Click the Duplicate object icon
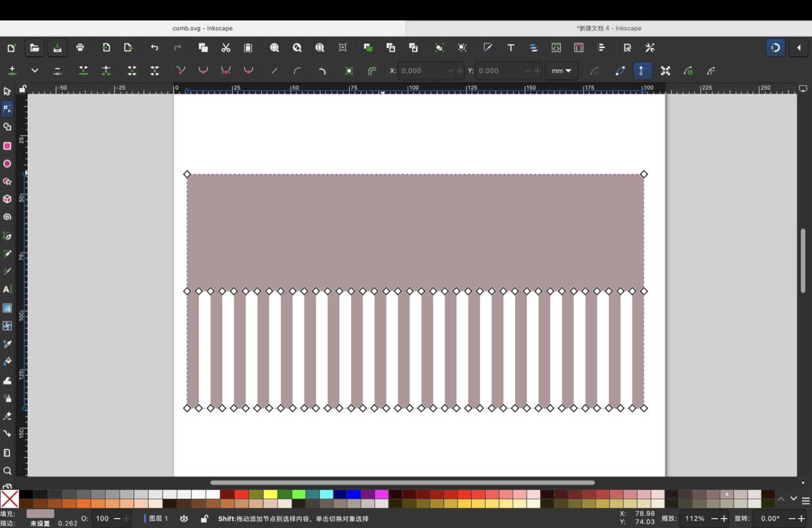Screen dimensions: 812x528 [368, 47]
